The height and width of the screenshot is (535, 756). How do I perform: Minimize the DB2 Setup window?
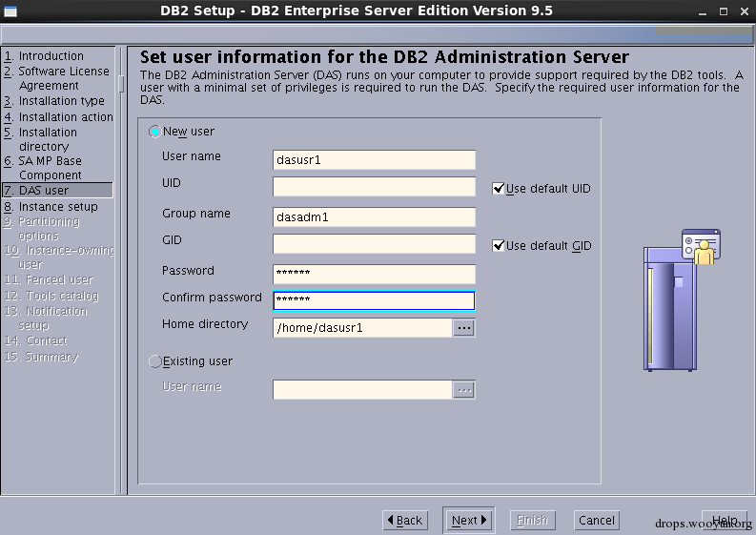(x=703, y=11)
